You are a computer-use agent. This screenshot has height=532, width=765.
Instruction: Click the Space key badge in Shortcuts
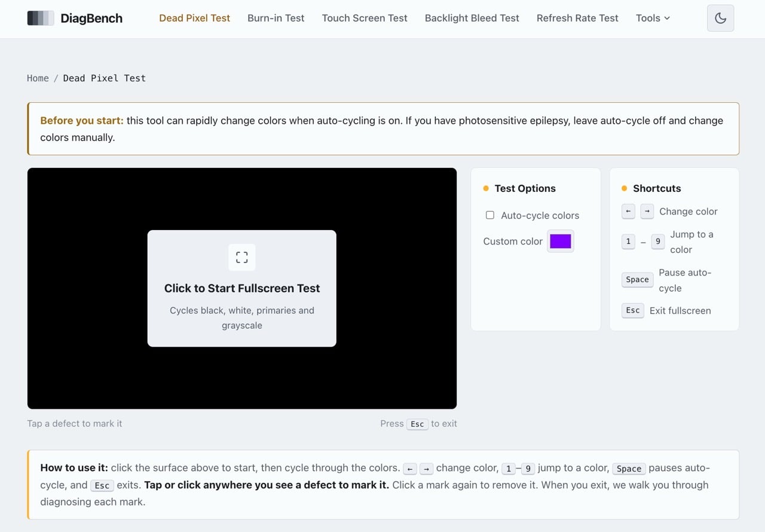tap(637, 280)
